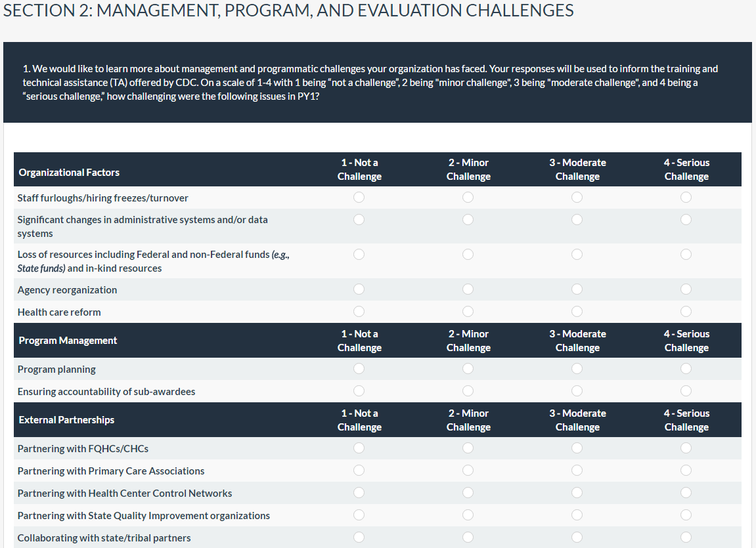
Task: Rate Health care reform as Moderate Challenge
Action: click(577, 312)
